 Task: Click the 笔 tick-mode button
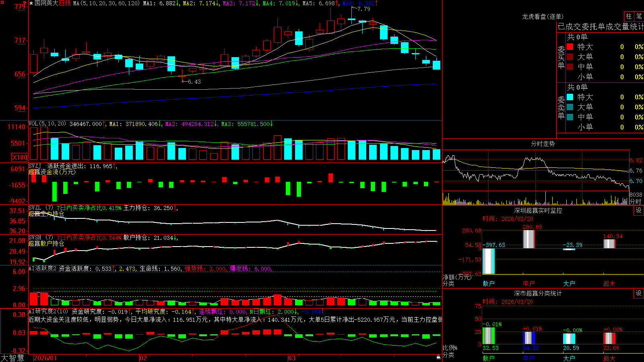[639, 16]
